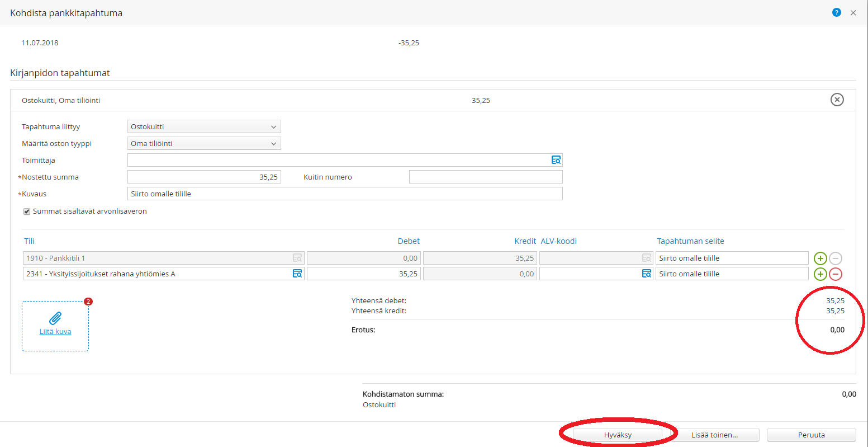Open disabled account search icon for 1910 row

[x=297, y=258]
